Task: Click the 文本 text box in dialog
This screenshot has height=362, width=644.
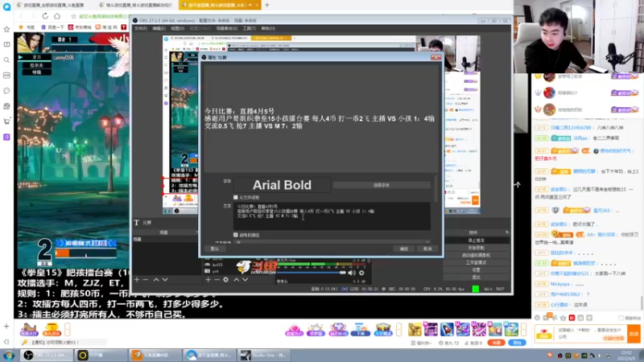Action: (332, 216)
